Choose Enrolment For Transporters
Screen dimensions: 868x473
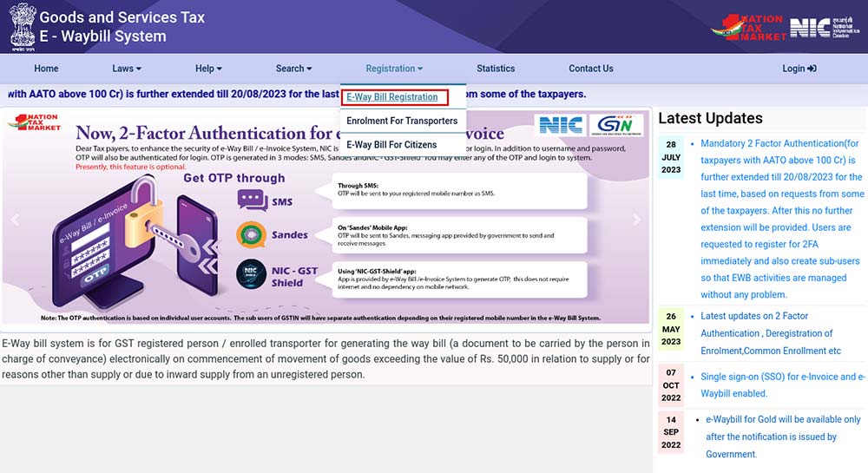tap(402, 121)
